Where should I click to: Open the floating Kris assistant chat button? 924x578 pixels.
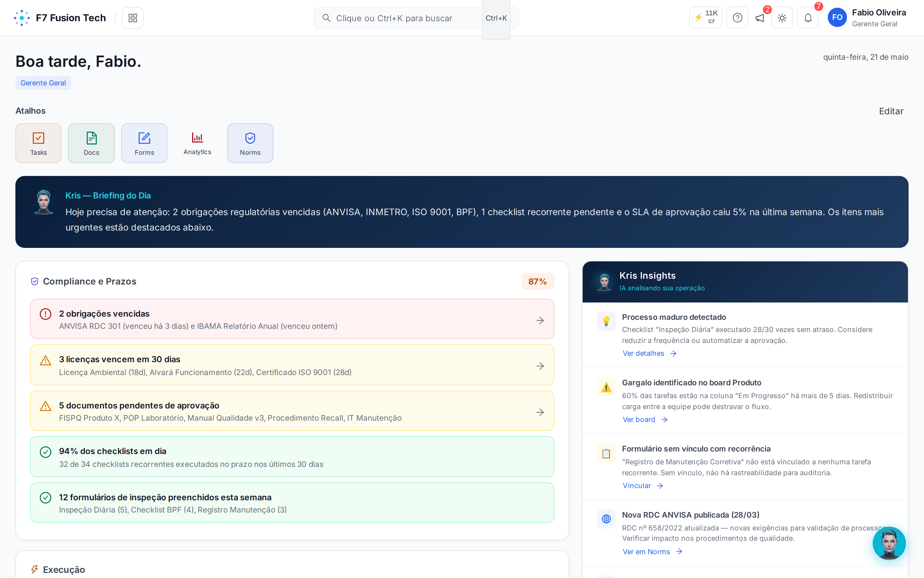coord(889,543)
